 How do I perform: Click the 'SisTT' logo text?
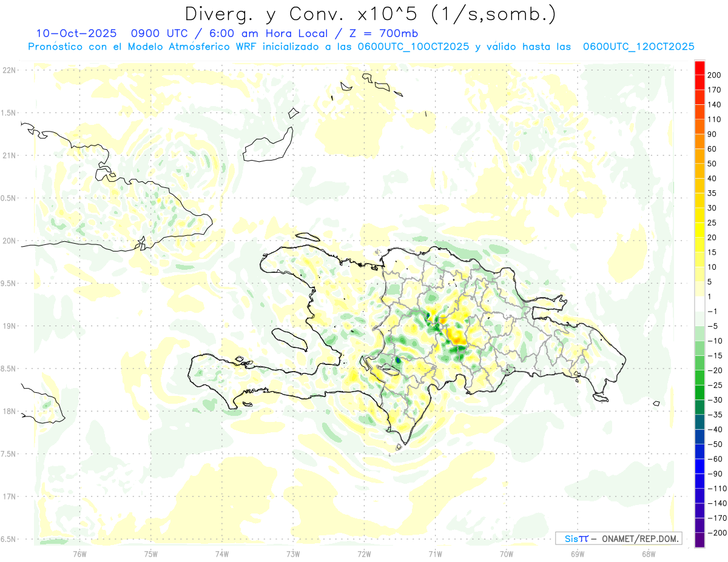pyautogui.click(x=576, y=538)
